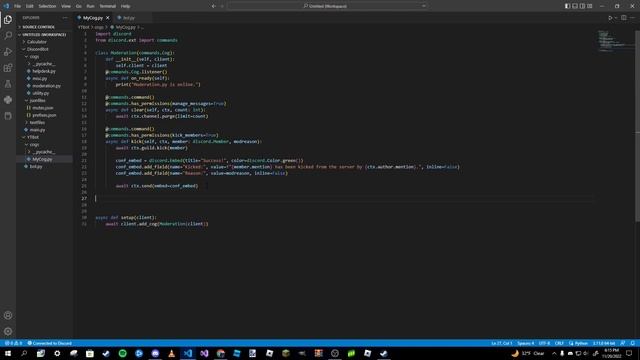Close the MyCog.py tab

click(108, 18)
